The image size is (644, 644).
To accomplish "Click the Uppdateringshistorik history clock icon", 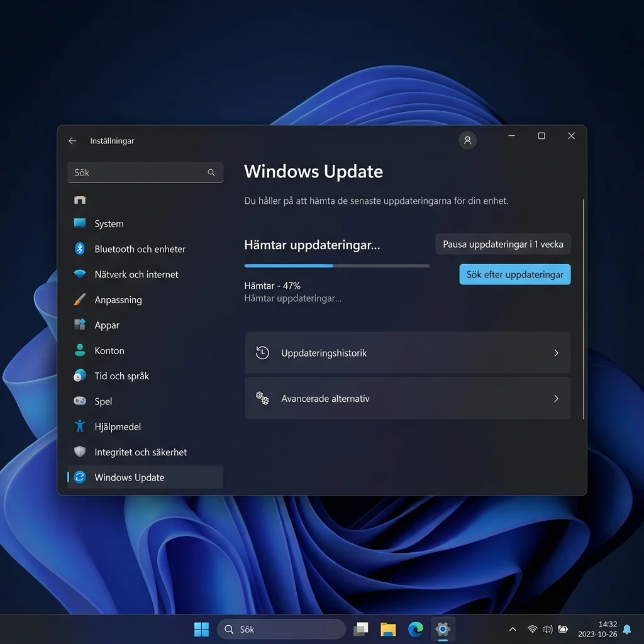I will pos(262,353).
